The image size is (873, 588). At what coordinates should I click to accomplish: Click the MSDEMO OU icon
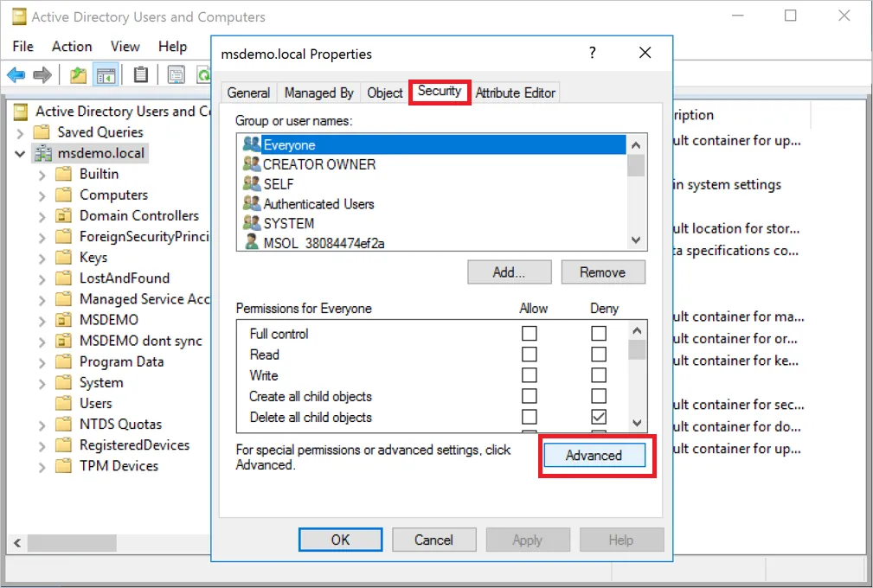tap(63, 320)
